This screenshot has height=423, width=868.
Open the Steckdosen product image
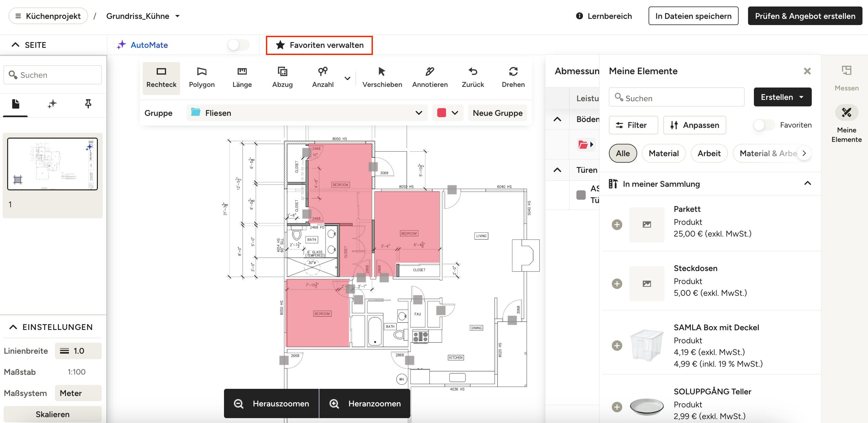tap(647, 284)
